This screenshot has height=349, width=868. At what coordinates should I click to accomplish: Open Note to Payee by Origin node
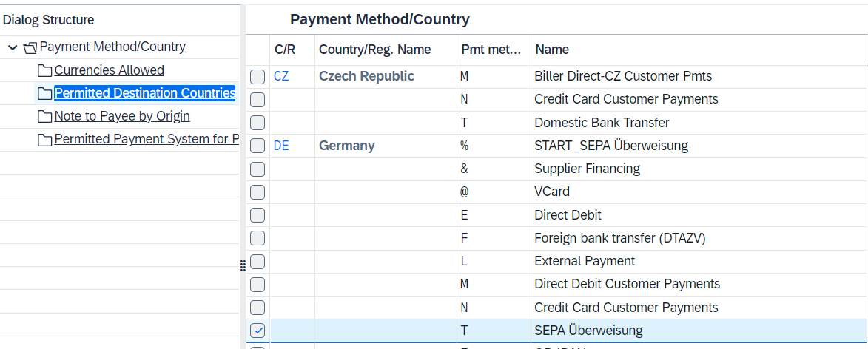(x=122, y=116)
